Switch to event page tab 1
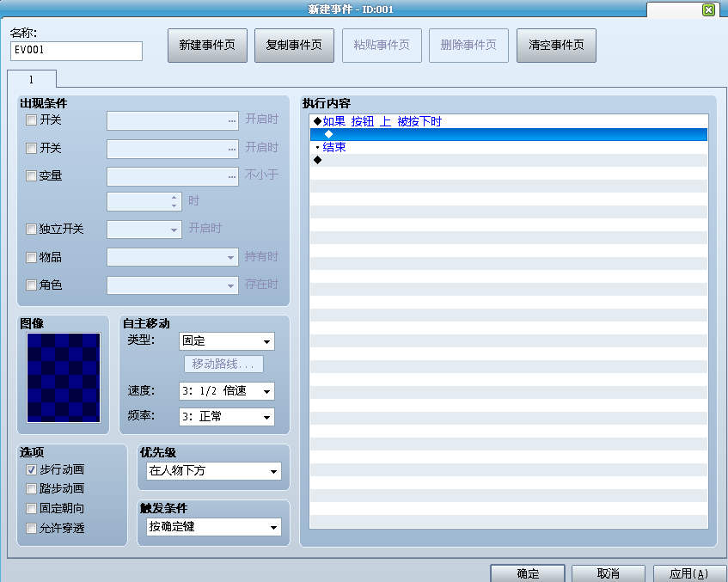The height and width of the screenshot is (582, 728). pyautogui.click(x=32, y=79)
